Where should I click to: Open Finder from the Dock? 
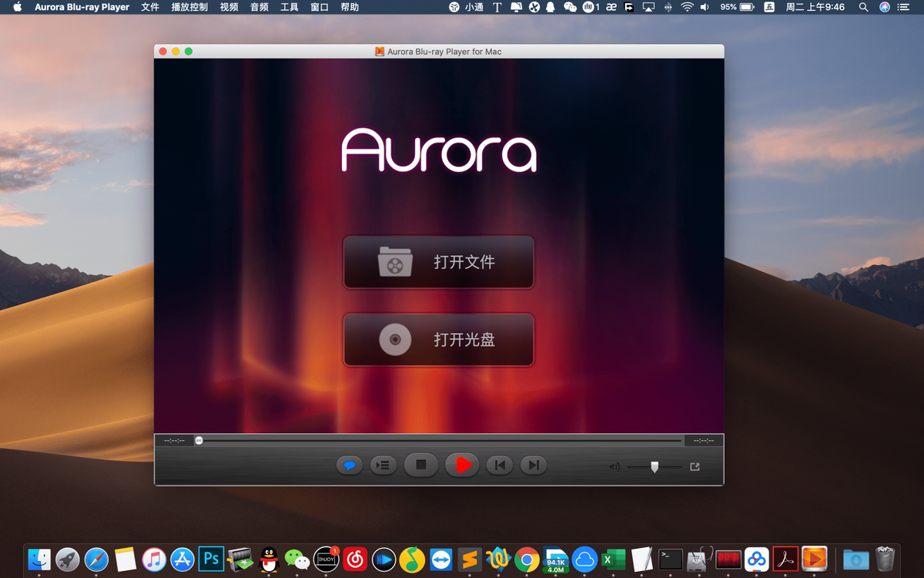[x=39, y=558]
